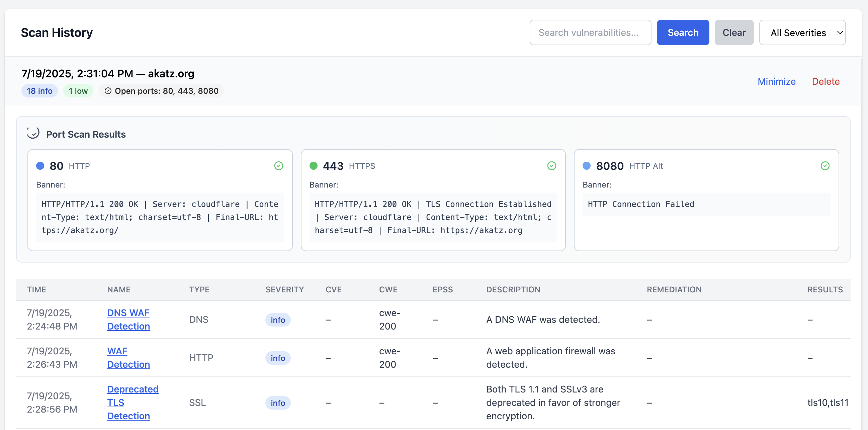868x430 pixels.
Task: Click the green check icon on port 80 card
Action: tap(278, 166)
